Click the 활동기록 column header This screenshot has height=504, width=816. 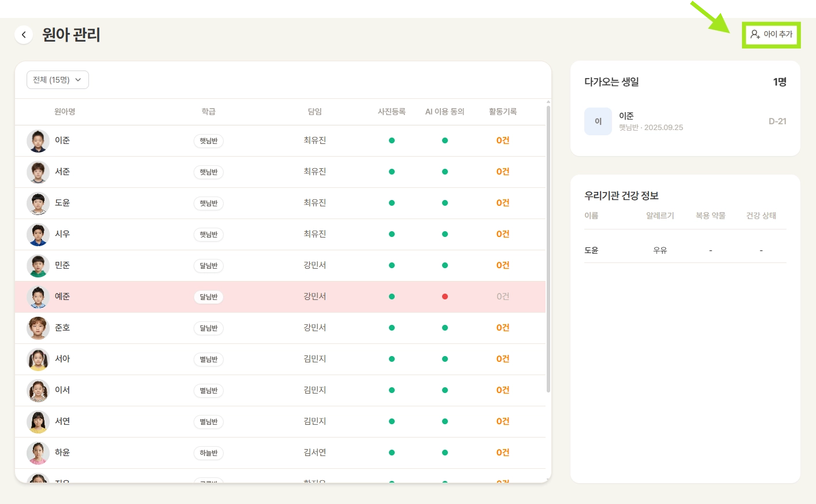pos(503,112)
